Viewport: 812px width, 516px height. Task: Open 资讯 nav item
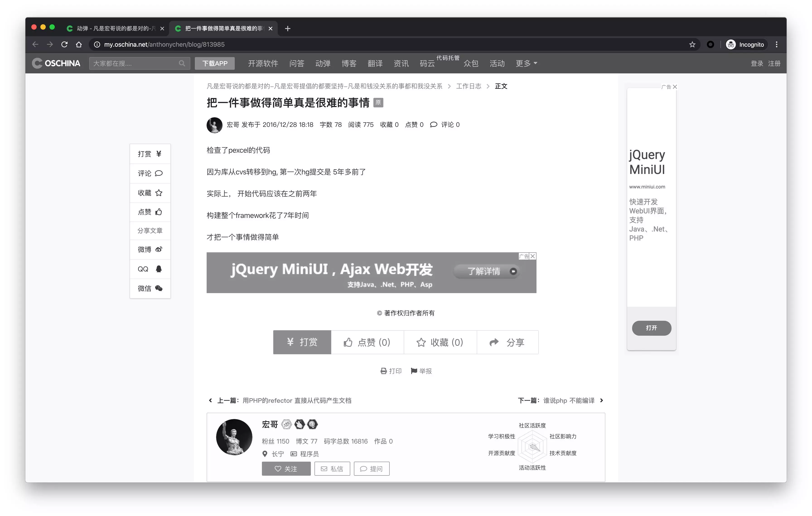[401, 63]
